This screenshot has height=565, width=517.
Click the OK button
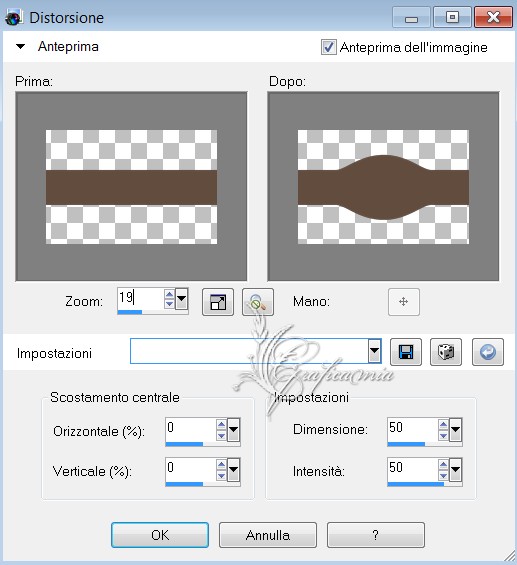160,535
